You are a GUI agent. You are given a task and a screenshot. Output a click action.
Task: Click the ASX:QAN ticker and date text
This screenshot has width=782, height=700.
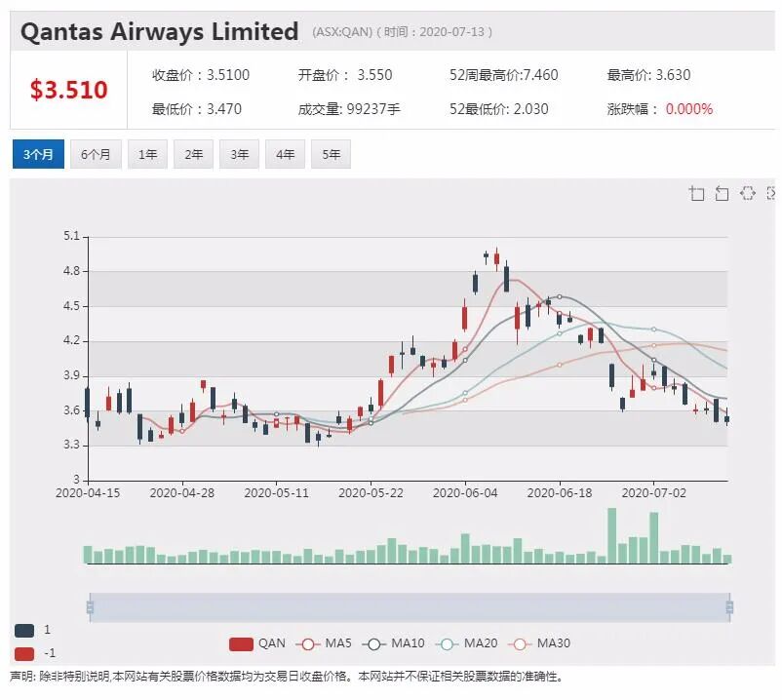[x=402, y=32]
